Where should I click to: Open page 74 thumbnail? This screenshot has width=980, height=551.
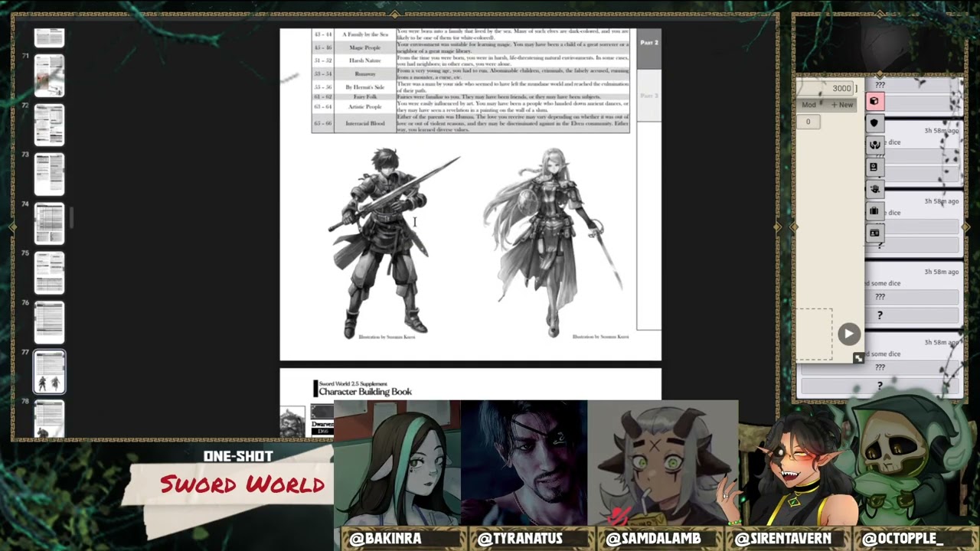49,223
